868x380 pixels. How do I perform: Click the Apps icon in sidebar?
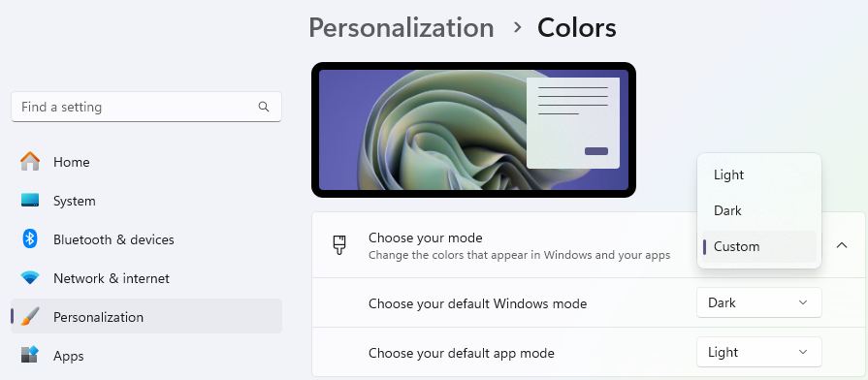30,355
